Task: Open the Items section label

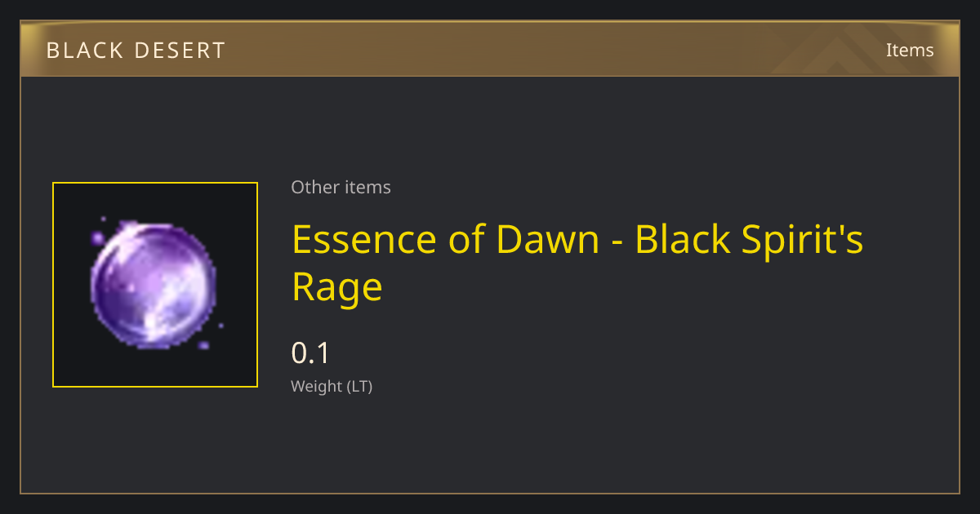Action: pos(910,50)
